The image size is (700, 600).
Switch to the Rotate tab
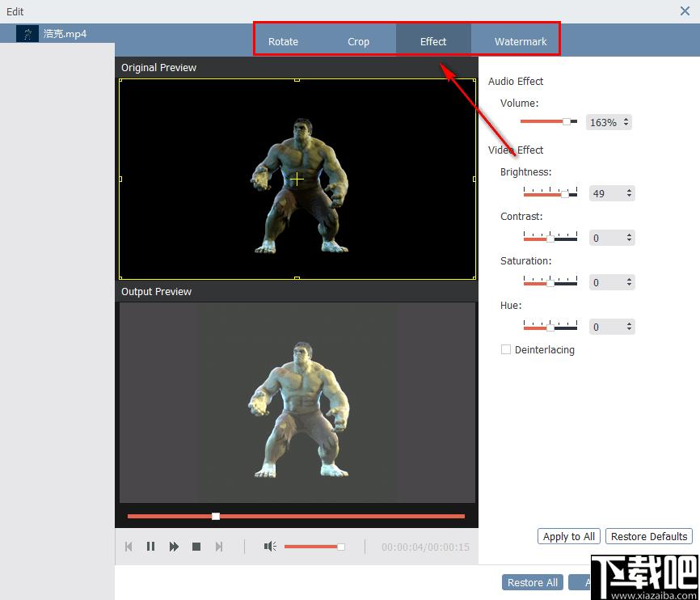coord(283,41)
